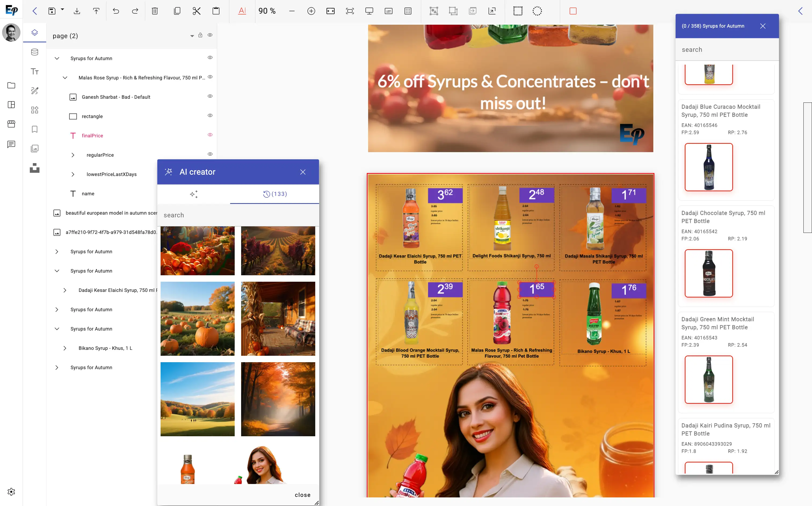
Task: Open the shapes icon in the sidebar
Action: (x=34, y=109)
